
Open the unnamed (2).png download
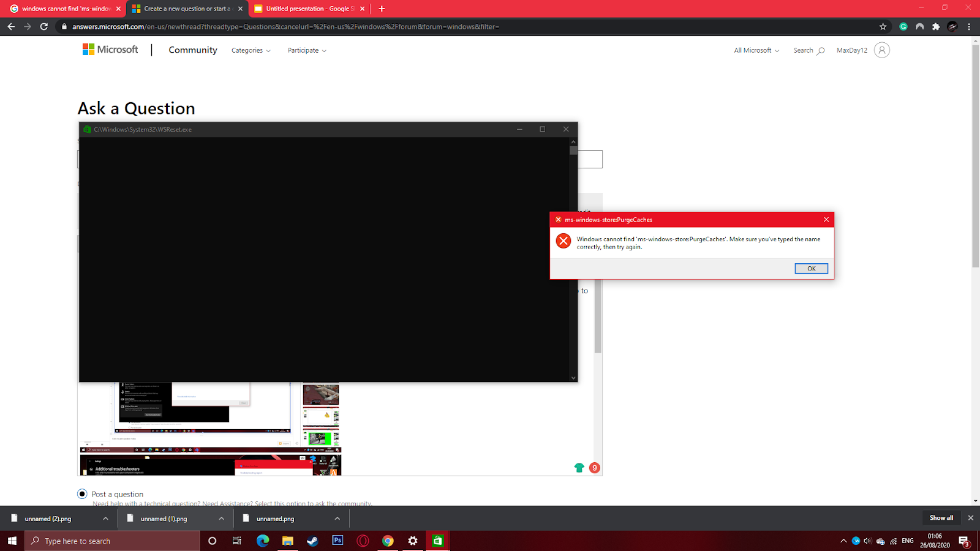48,519
